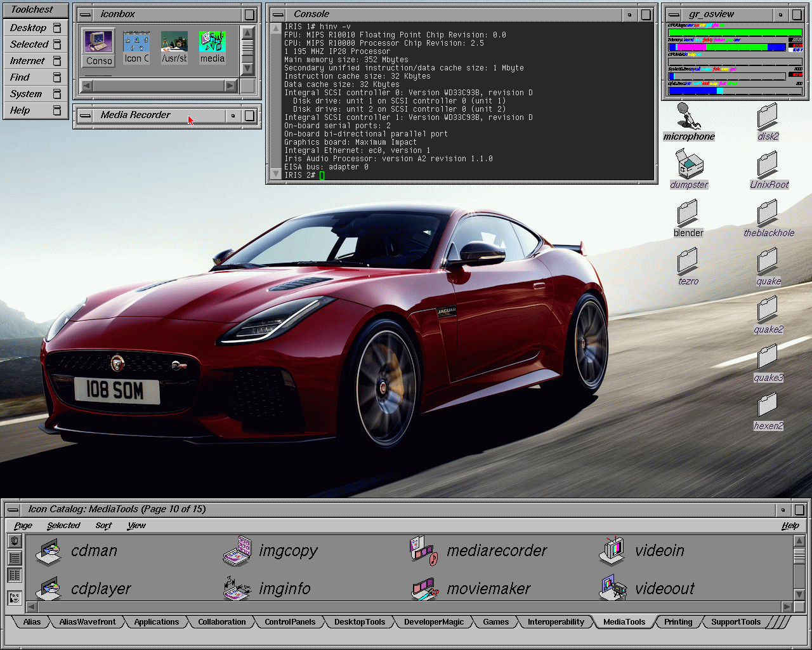812x650 pixels.
Task: Open the moviemaker icon
Action: coord(424,589)
